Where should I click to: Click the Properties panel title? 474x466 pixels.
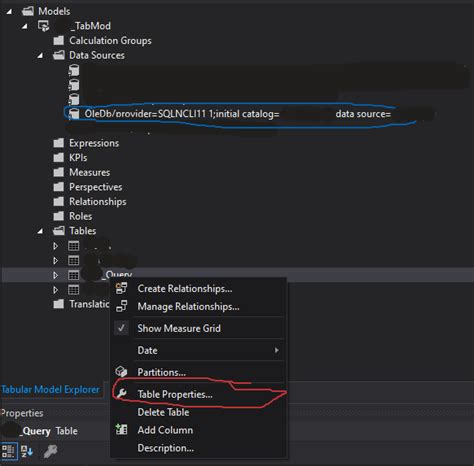tap(22, 413)
